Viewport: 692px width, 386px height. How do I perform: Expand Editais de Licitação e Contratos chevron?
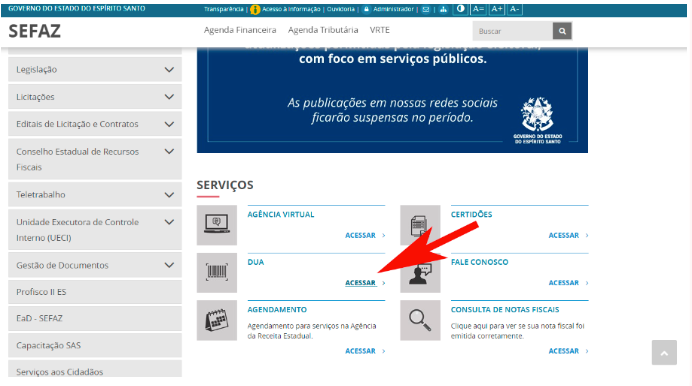(x=169, y=124)
